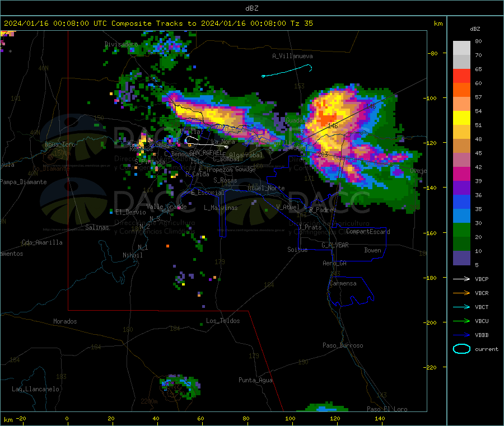Click the VBCR orange arrow legend icon

click(461, 293)
